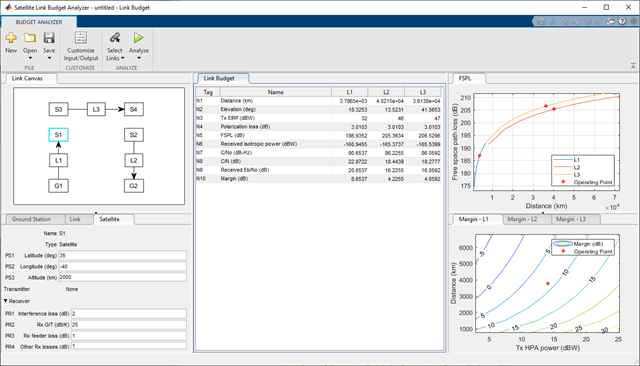Image resolution: width=640 pixels, height=366 pixels.
Task: Click the Latitude (deg) input field
Action: (122, 255)
